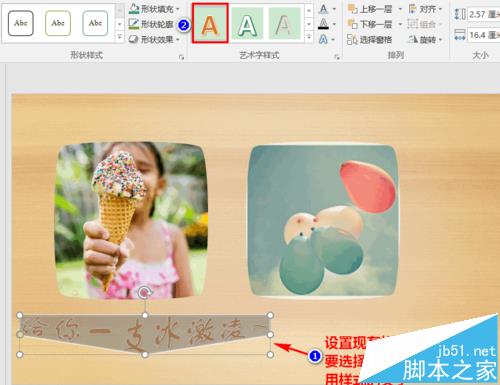The width and height of the screenshot is (500, 385).
Task: Apply white outlined green WordArt style A
Action: tap(247, 24)
